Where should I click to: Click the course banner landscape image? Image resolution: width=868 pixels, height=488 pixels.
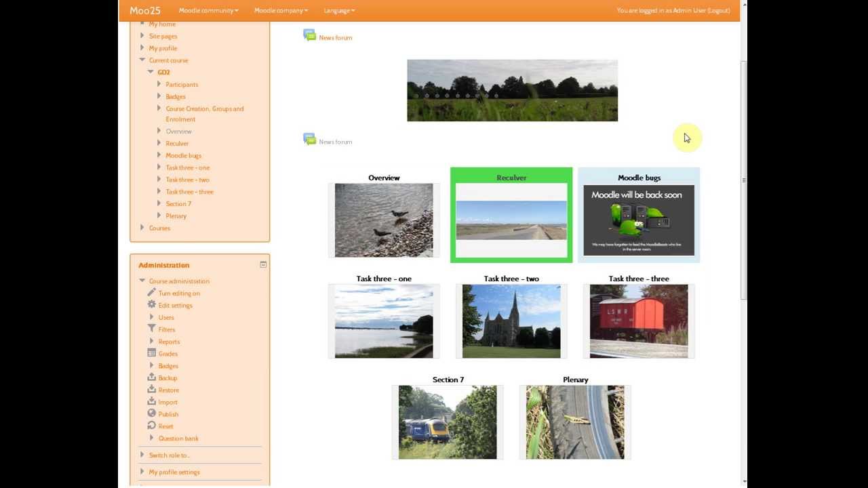pyautogui.click(x=512, y=90)
